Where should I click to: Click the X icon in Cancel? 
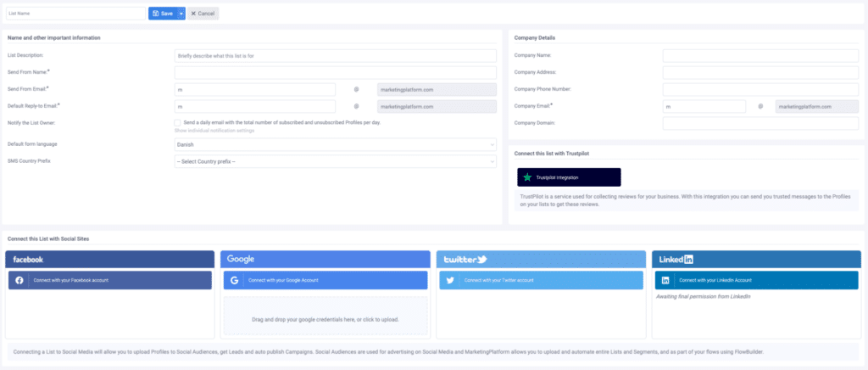pyautogui.click(x=193, y=14)
